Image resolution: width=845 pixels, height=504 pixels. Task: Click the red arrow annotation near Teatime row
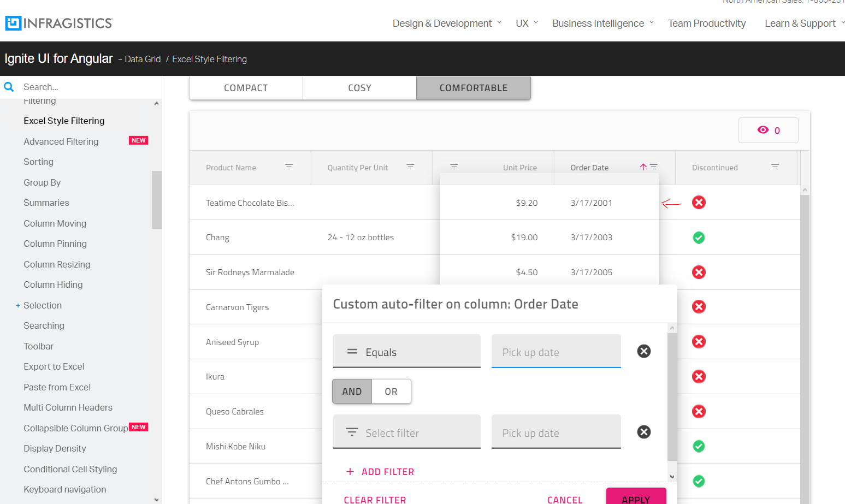(x=671, y=203)
